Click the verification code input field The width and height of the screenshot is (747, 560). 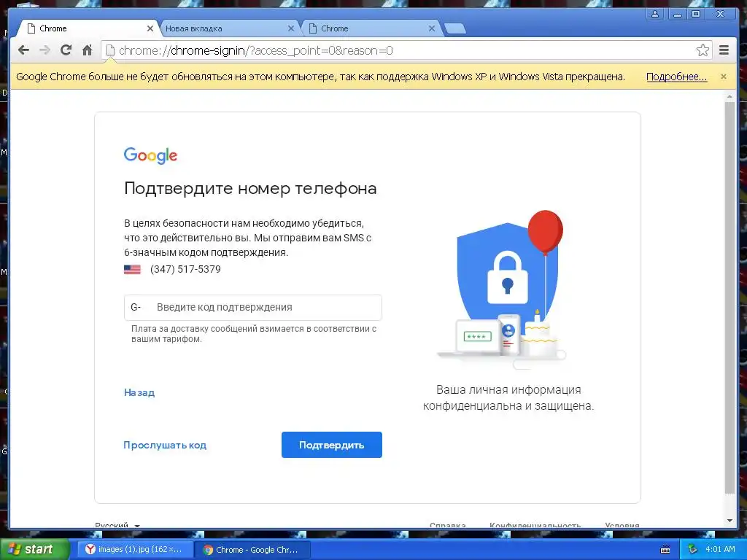click(x=253, y=307)
